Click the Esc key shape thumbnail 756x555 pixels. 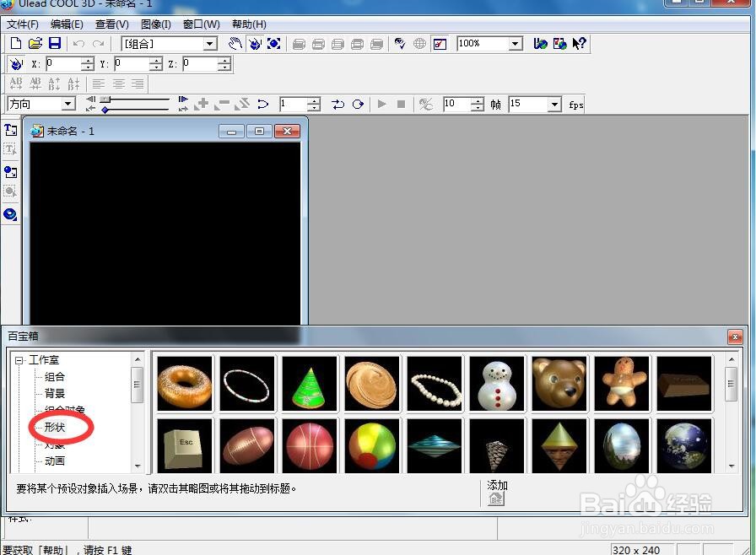coord(185,445)
